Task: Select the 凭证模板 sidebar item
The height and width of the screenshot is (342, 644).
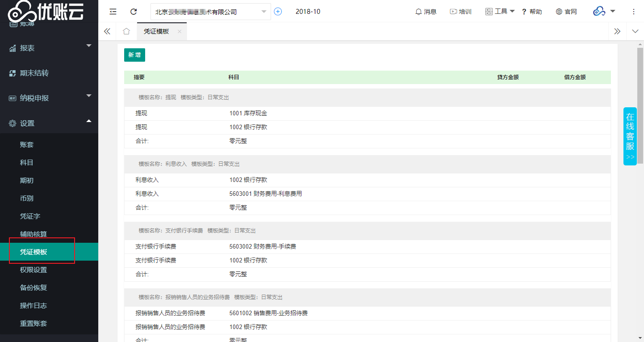Action: [x=49, y=252]
